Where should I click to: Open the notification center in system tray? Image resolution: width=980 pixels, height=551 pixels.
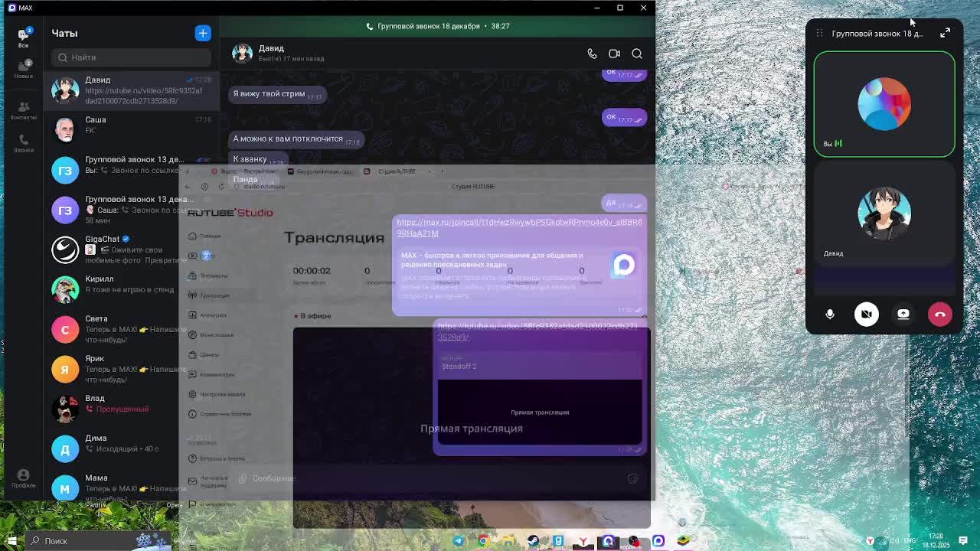click(x=963, y=541)
